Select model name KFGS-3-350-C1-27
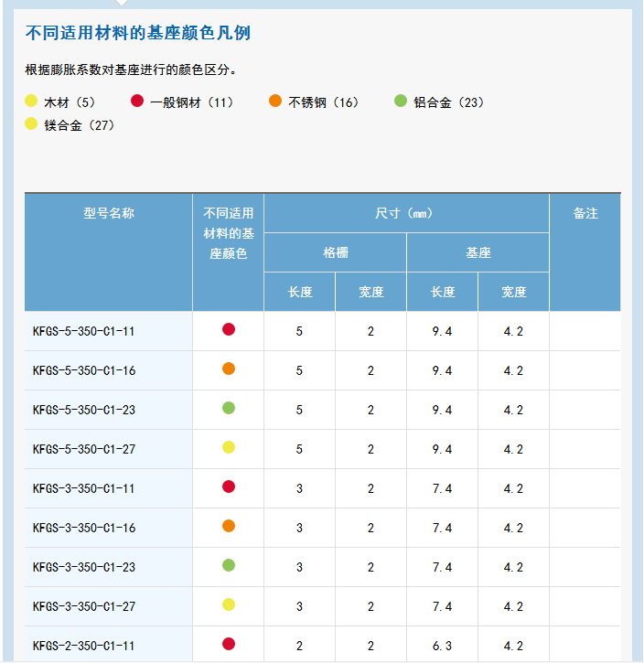644x663 pixels. tap(84, 607)
